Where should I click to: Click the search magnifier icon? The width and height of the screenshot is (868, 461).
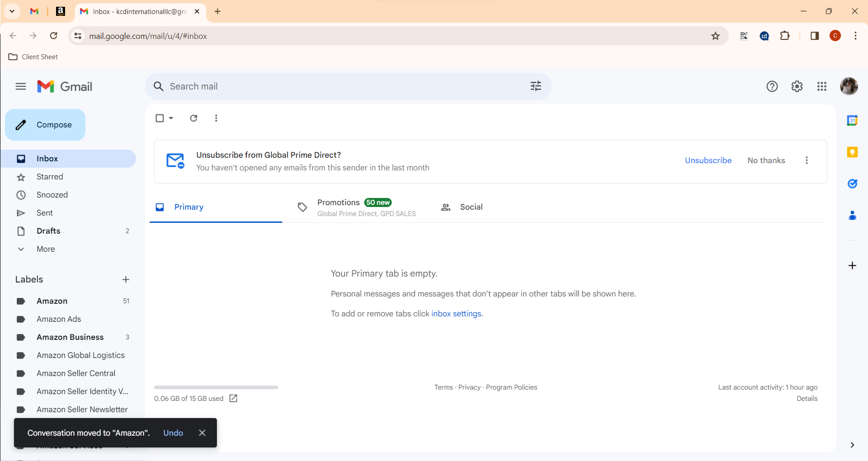pyautogui.click(x=158, y=86)
